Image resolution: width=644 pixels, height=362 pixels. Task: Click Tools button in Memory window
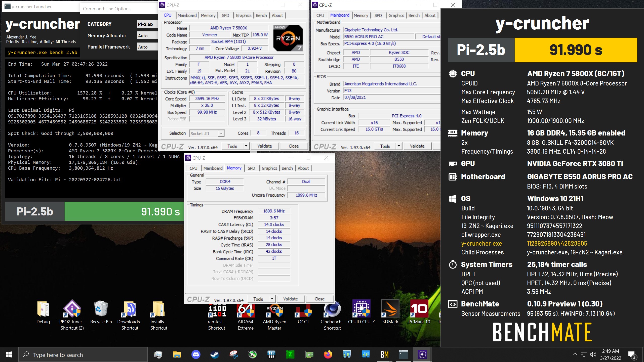tap(258, 299)
